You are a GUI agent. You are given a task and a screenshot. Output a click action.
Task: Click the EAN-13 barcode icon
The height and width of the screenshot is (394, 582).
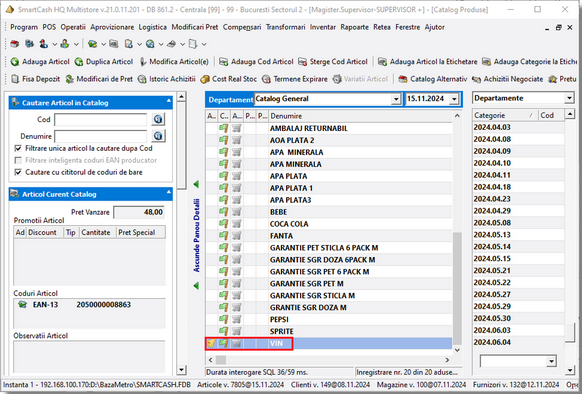pos(23,305)
